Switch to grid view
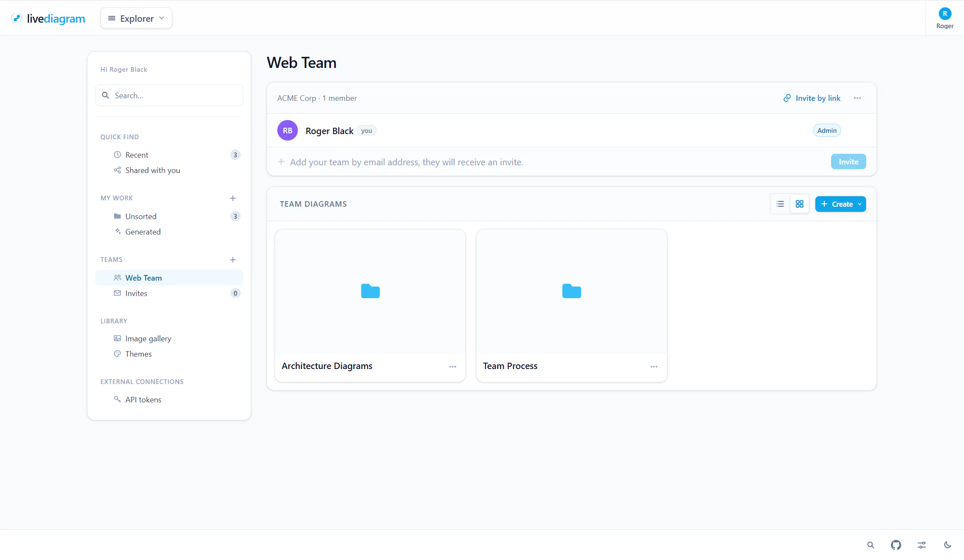Viewport: 964px width, 560px height. (x=799, y=204)
